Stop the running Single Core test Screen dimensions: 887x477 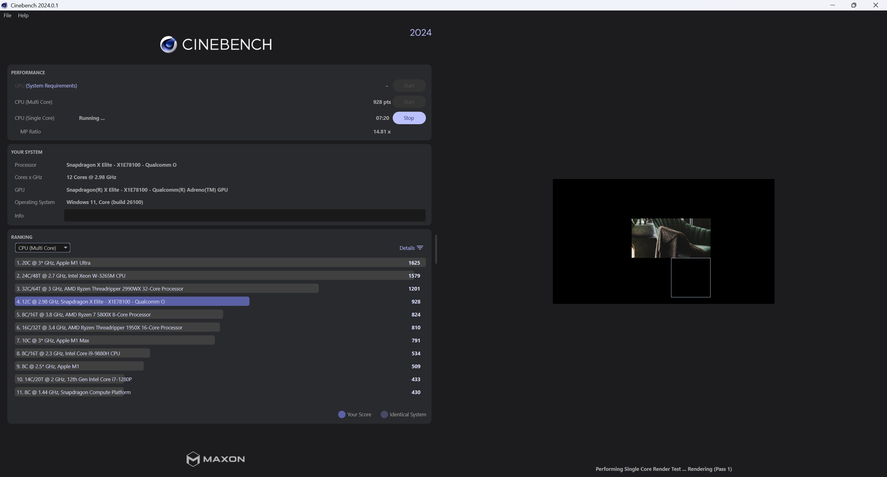(x=409, y=118)
